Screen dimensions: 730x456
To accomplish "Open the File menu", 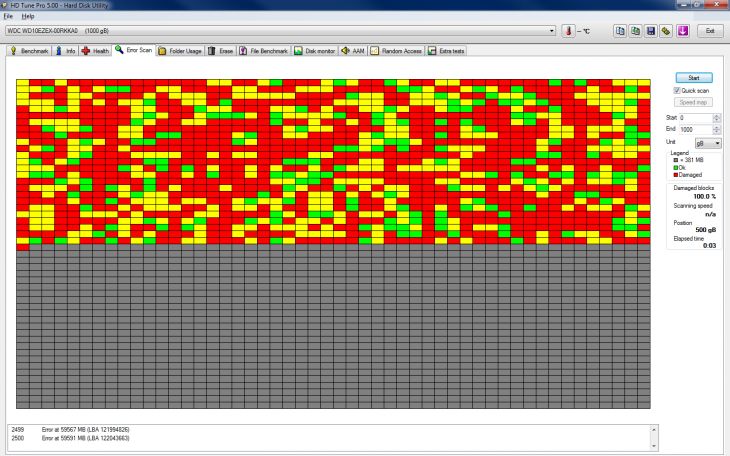I will coord(8,16).
